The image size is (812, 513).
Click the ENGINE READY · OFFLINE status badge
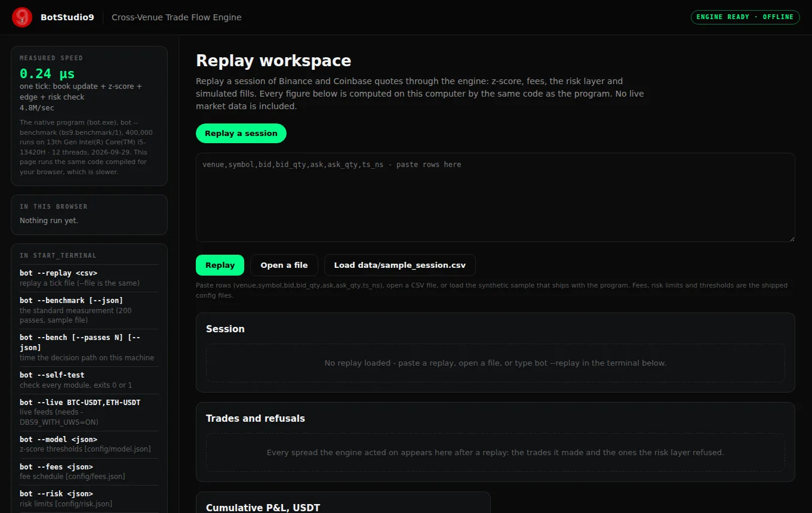[745, 17]
